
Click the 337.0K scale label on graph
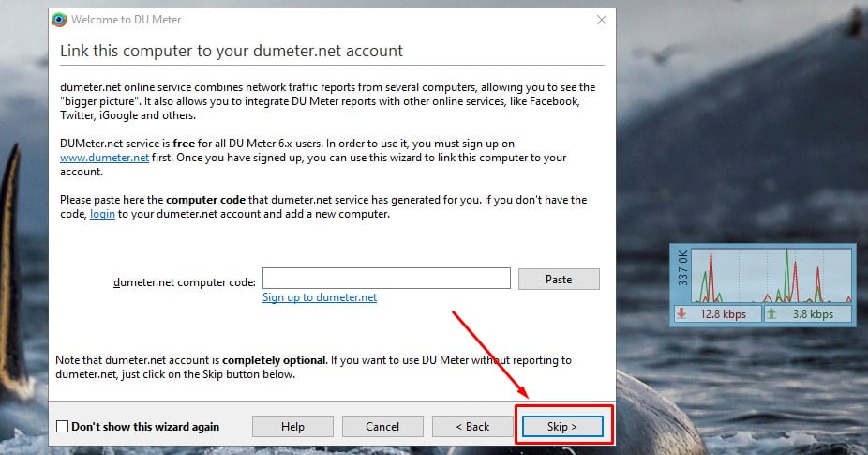click(682, 268)
